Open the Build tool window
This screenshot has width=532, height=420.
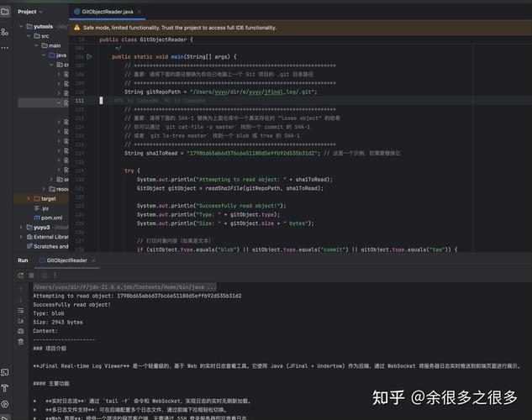[5, 388]
